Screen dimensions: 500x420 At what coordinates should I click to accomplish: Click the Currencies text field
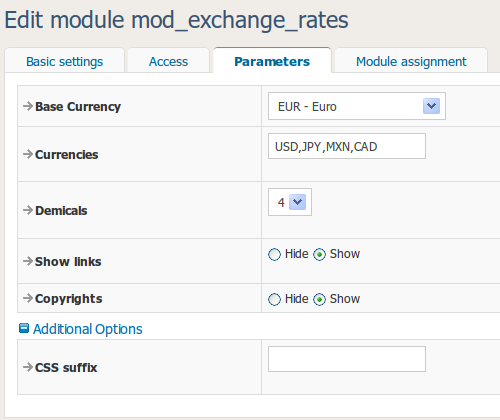coord(347,146)
